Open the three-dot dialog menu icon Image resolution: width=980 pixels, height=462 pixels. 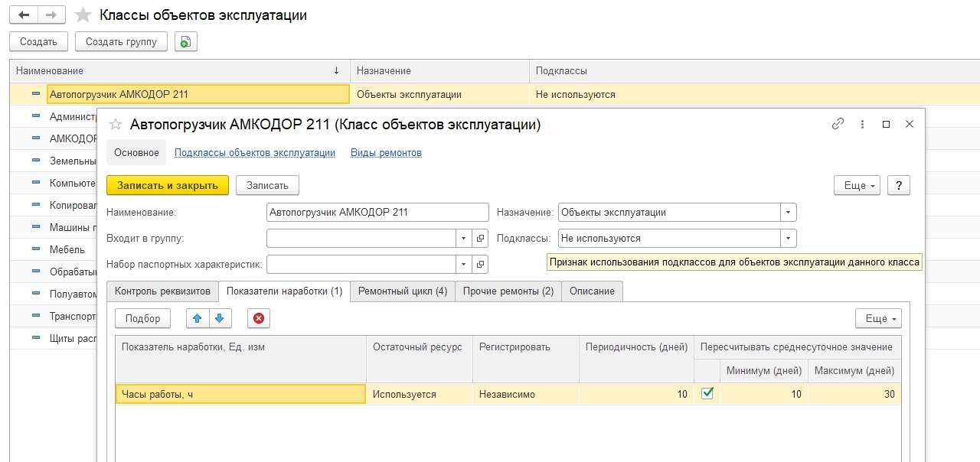[x=863, y=124]
